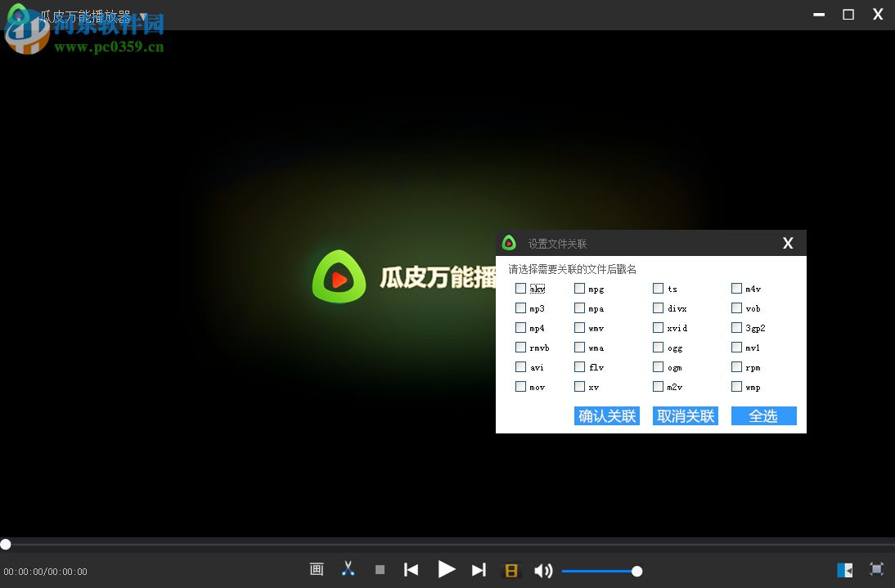Open the video clip scissors tool
The width and height of the screenshot is (895, 588).
348,568
